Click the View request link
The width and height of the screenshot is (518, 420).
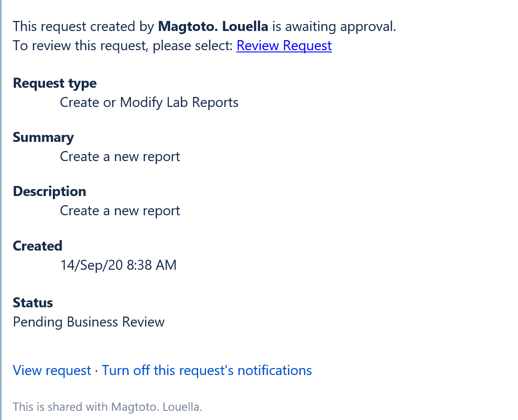pyautogui.click(x=52, y=371)
